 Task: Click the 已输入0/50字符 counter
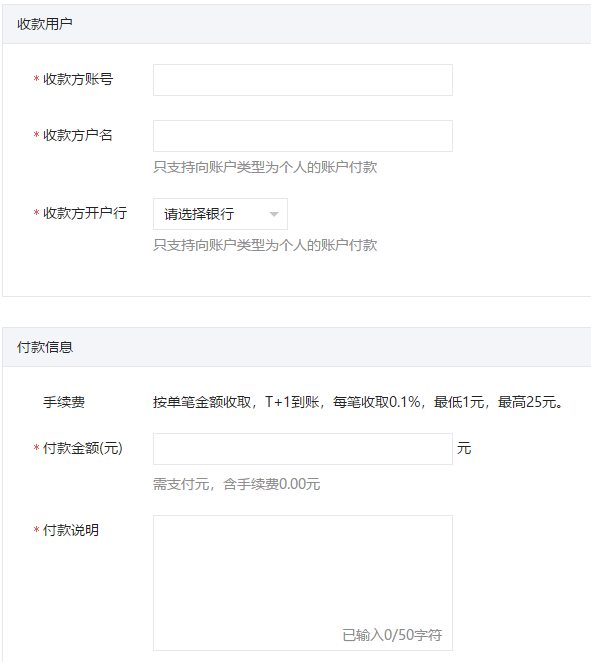[x=392, y=635]
